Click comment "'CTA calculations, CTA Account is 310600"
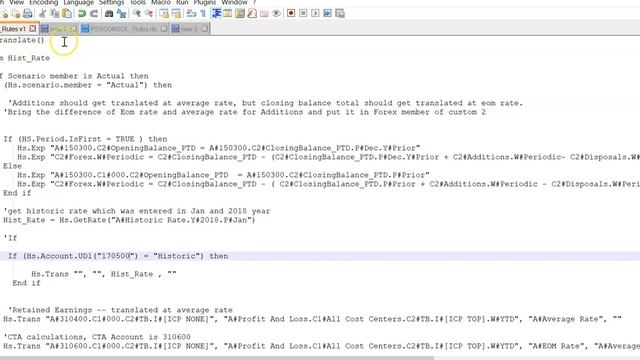Image resolution: width=640 pixels, height=360 pixels. coord(97,337)
